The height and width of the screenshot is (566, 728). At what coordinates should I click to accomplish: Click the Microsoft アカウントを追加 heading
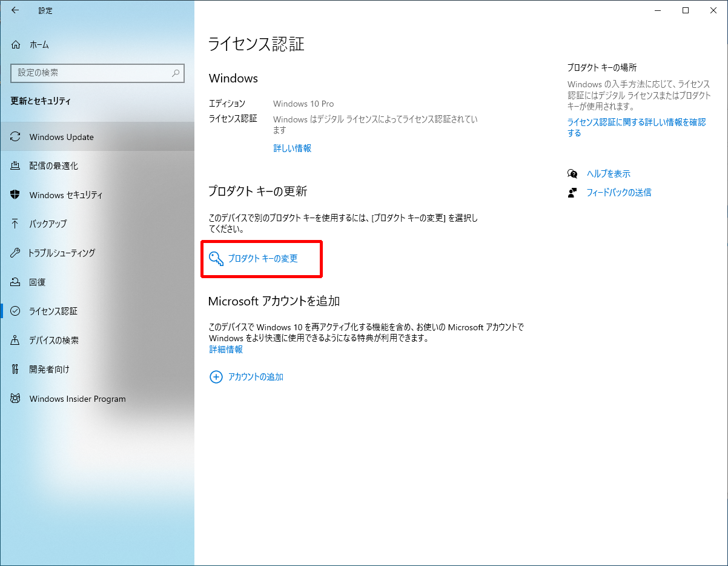(274, 301)
